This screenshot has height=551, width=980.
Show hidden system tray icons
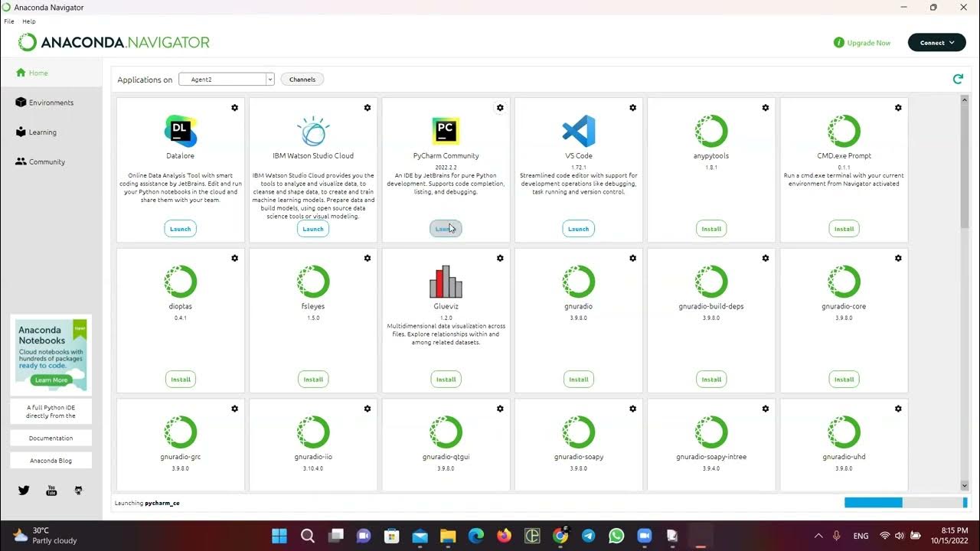click(x=818, y=536)
